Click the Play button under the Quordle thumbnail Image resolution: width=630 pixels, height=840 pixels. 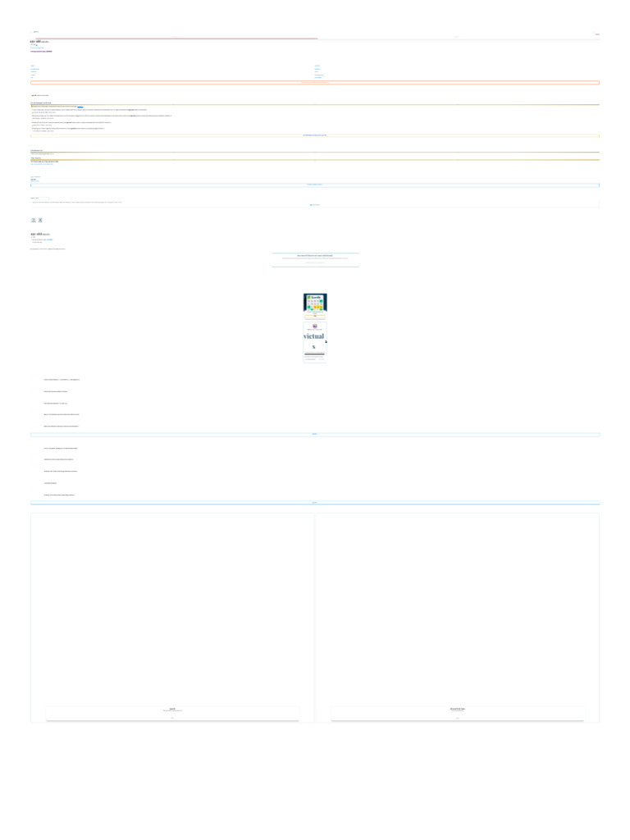[315, 316]
